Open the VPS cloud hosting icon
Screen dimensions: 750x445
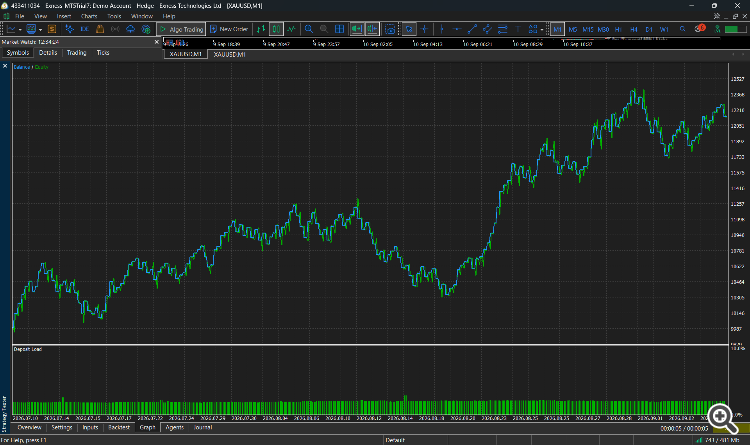[131, 29]
